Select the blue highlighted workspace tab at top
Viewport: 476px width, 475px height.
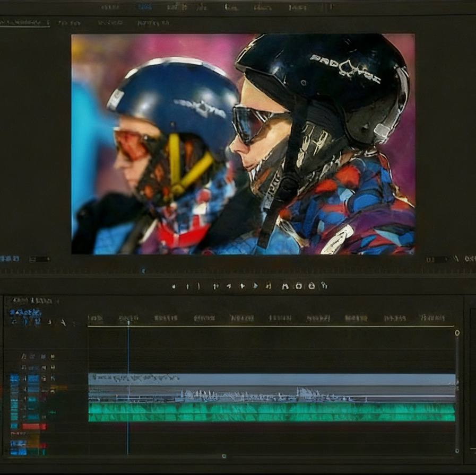pos(144,7)
